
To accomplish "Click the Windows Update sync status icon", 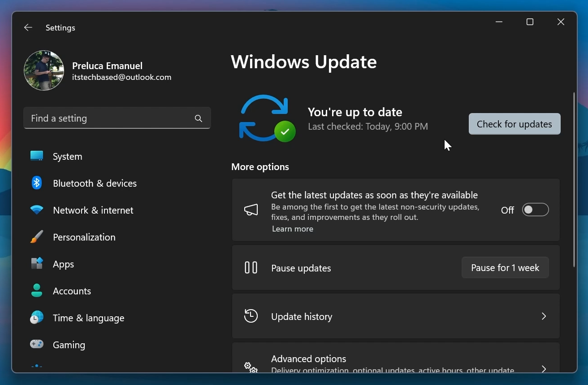I will pyautogui.click(x=268, y=118).
